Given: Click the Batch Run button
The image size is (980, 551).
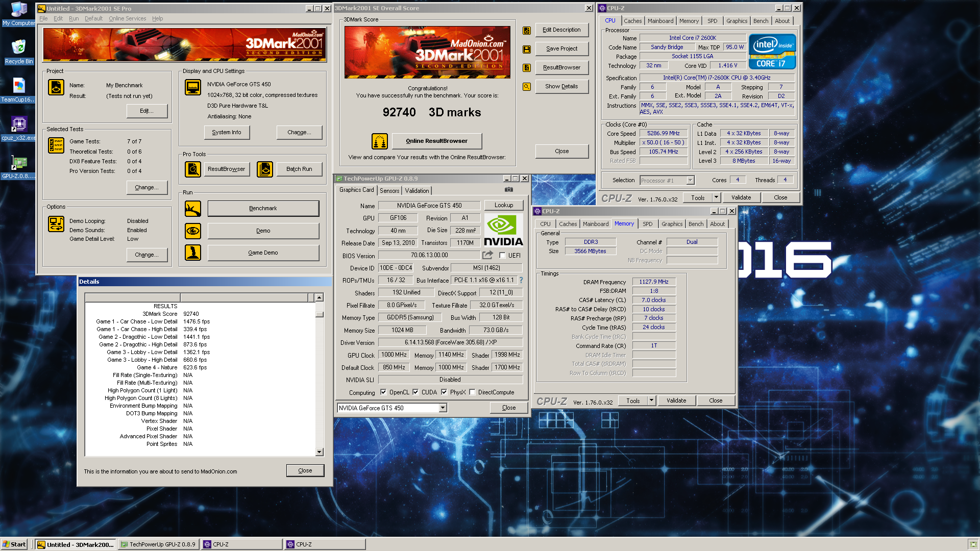Looking at the screenshot, I should click(x=299, y=169).
